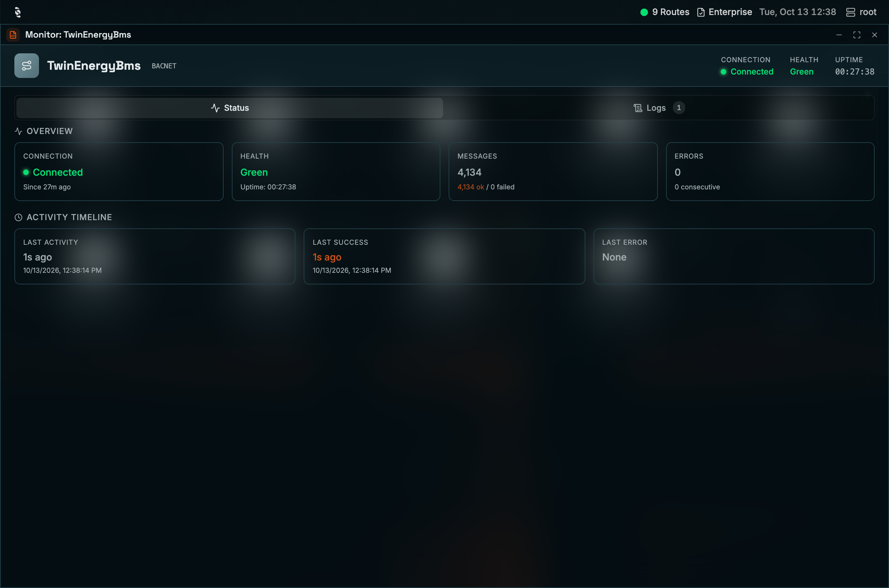889x588 pixels.
Task: Switch to the Logs tab
Action: coord(659,108)
